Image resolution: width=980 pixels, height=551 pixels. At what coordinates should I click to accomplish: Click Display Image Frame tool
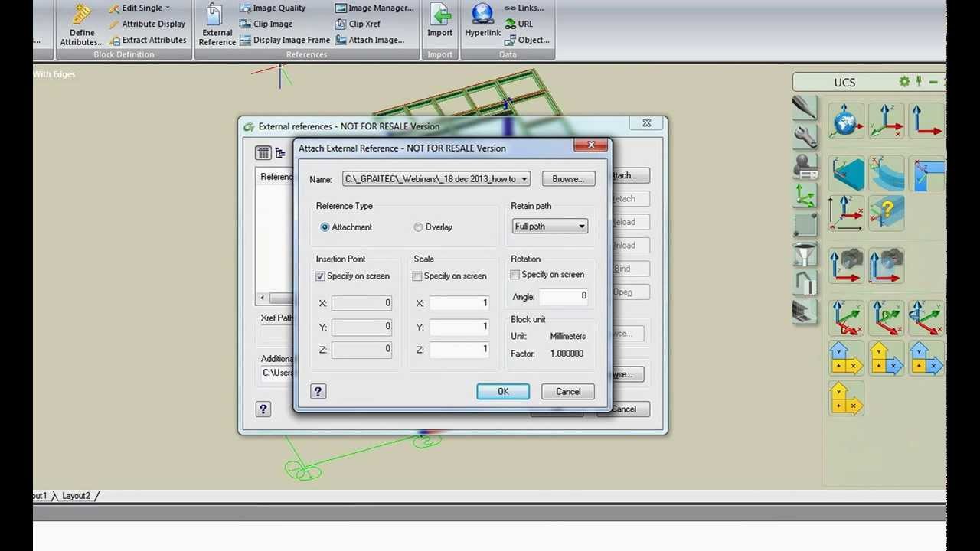pyautogui.click(x=284, y=40)
